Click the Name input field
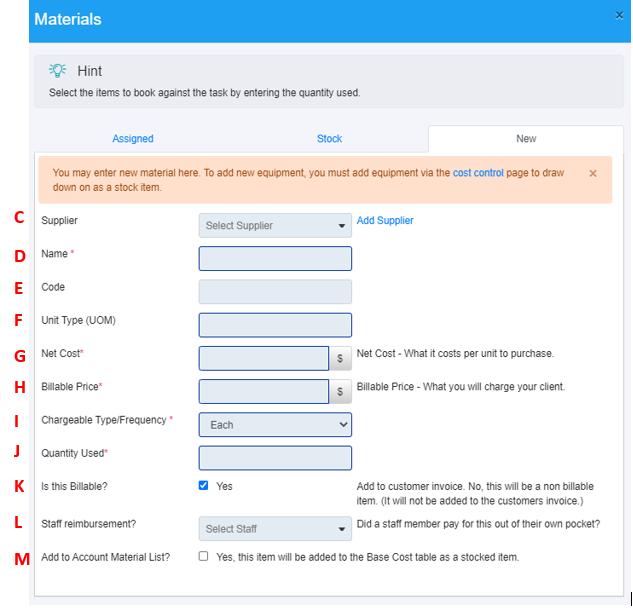Viewport: 633px width, 609px height. pos(275,259)
